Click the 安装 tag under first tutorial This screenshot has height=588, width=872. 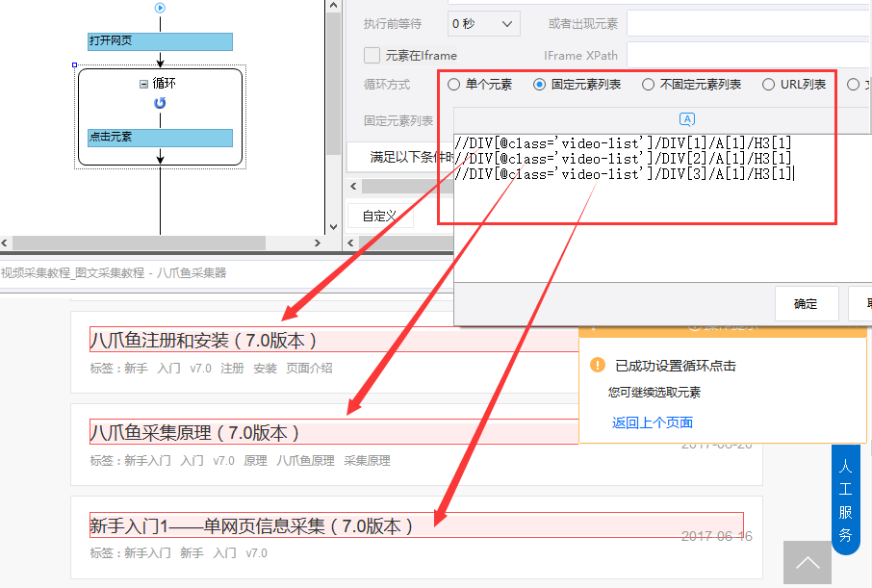pyautogui.click(x=265, y=369)
